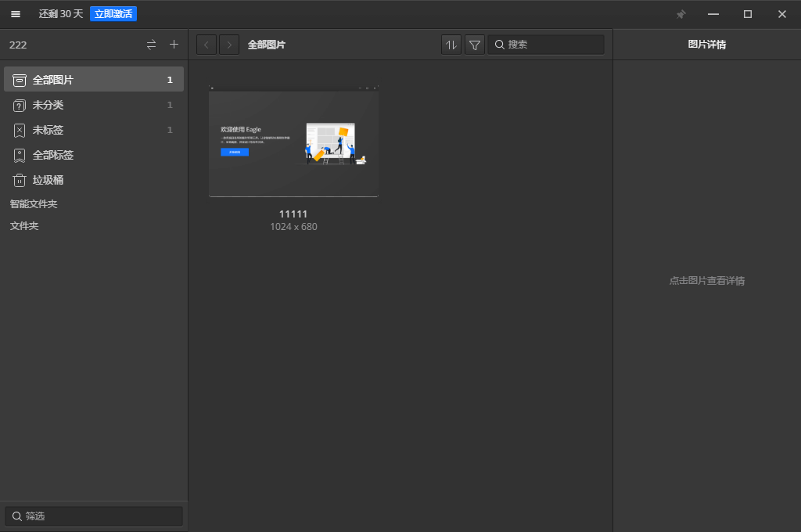Expand the 智能文件夹 section
Image resolution: width=801 pixels, height=532 pixels.
[x=34, y=203]
